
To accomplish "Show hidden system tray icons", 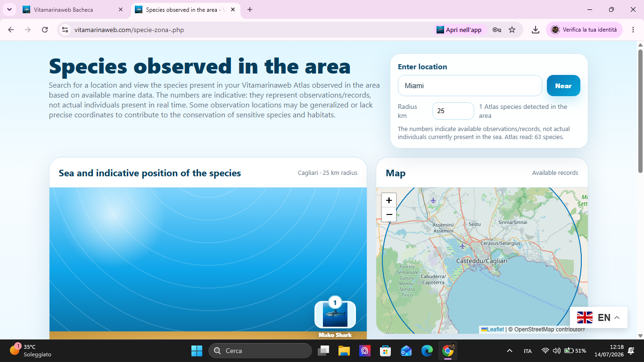I will tap(509, 351).
